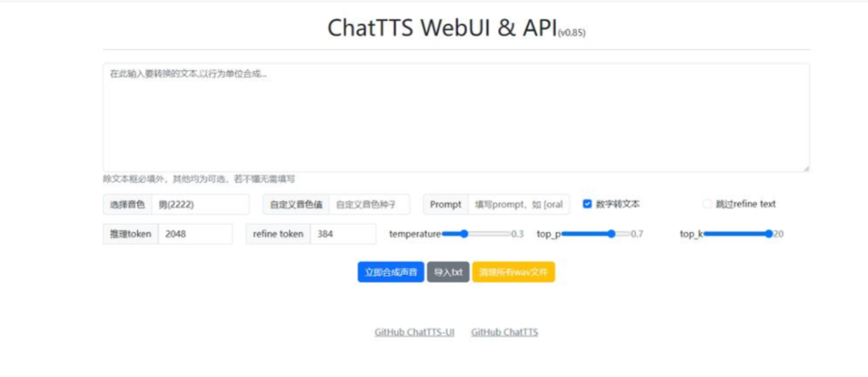
Task: Click the 清理所有wav文件 button
Action: [x=513, y=272]
